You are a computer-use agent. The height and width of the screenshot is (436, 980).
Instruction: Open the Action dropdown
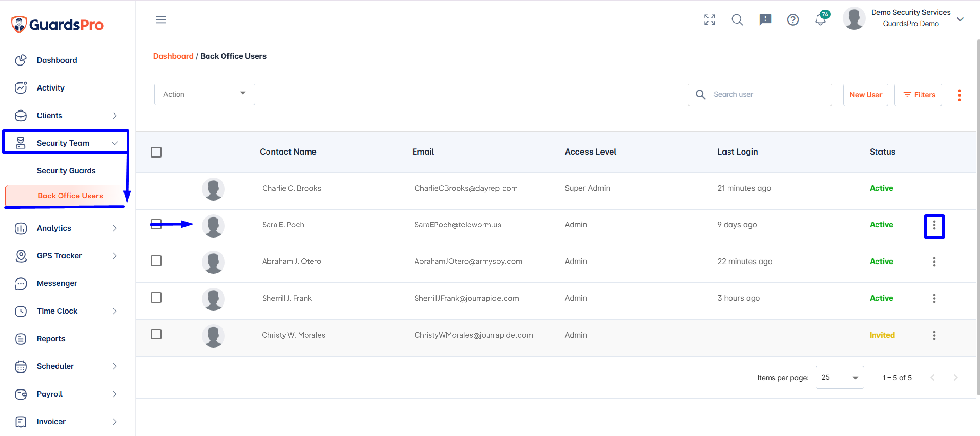(204, 94)
